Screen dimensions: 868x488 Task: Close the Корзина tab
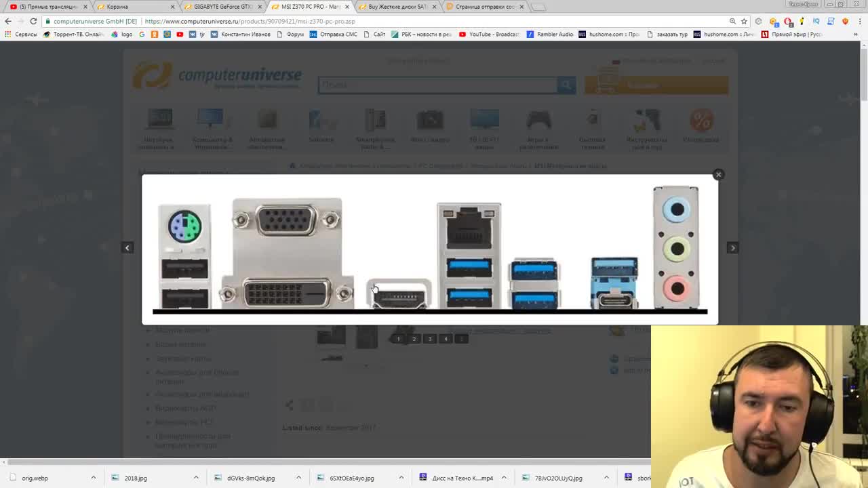click(172, 7)
